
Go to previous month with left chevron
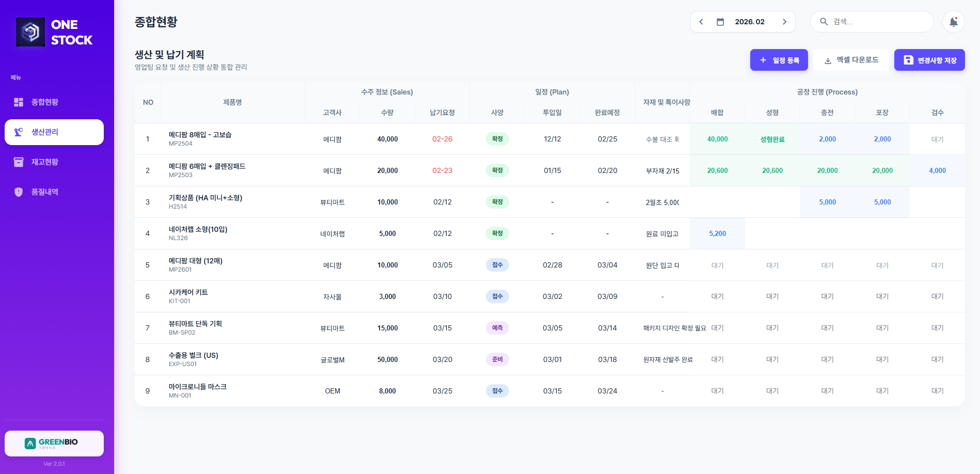[701, 22]
